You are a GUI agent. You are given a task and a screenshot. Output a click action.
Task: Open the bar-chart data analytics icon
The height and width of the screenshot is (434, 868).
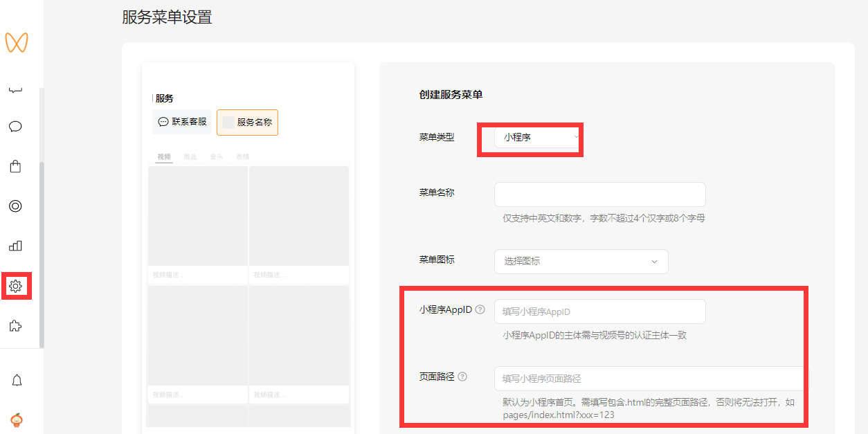click(15, 246)
